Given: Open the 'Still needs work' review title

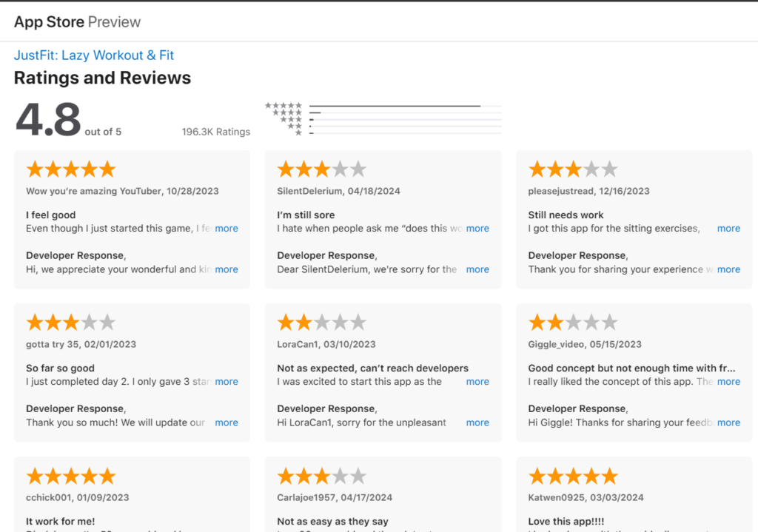Looking at the screenshot, I should 566,215.
